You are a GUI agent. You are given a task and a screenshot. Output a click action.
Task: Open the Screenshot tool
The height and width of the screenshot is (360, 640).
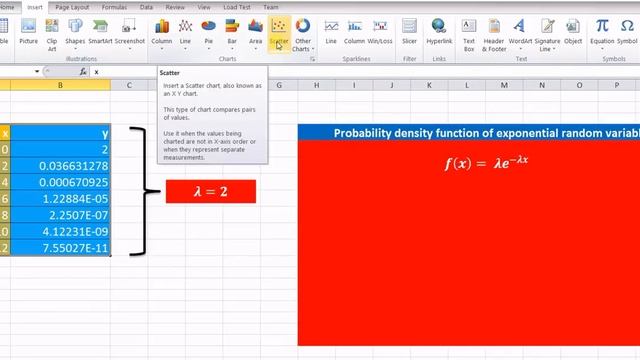pyautogui.click(x=129, y=34)
